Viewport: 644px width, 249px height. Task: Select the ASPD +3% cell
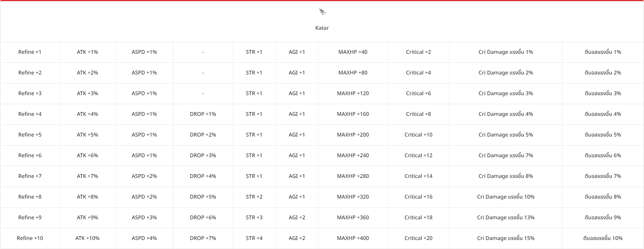[x=144, y=217]
